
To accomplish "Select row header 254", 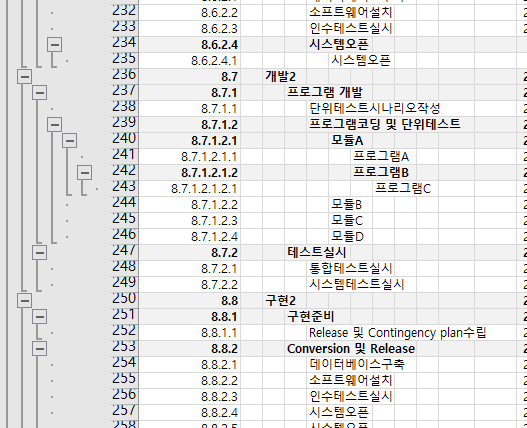I will (124, 364).
